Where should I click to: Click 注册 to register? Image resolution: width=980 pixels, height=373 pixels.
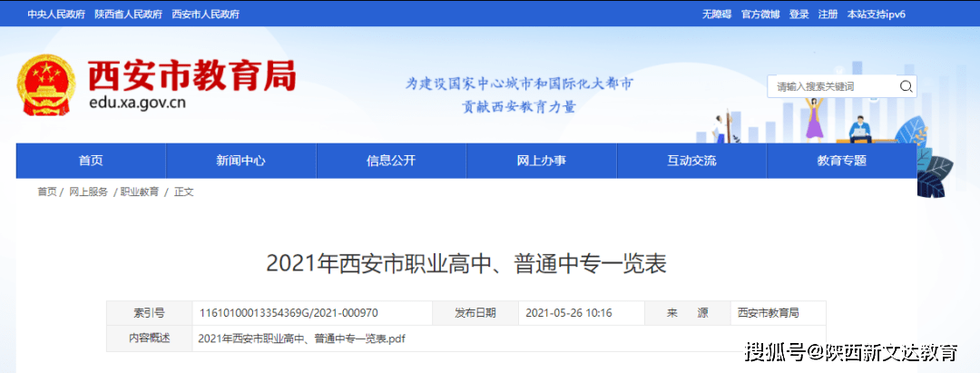[828, 14]
